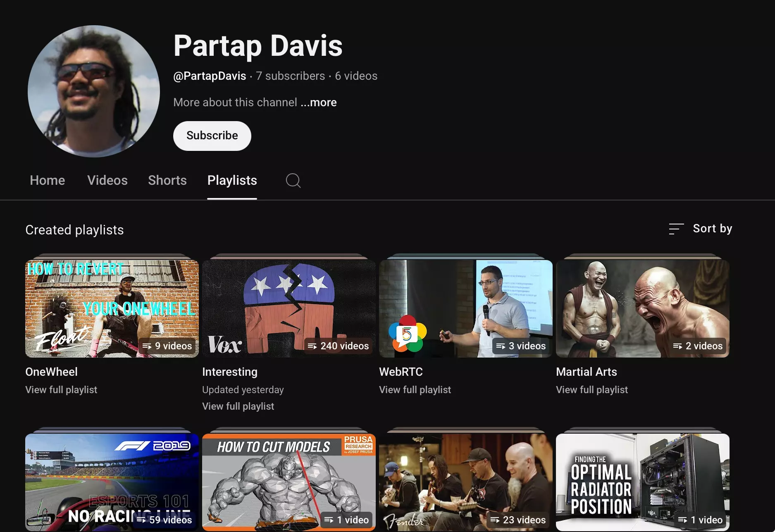
Task: View full playlist under Martial Arts
Action: [592, 390]
